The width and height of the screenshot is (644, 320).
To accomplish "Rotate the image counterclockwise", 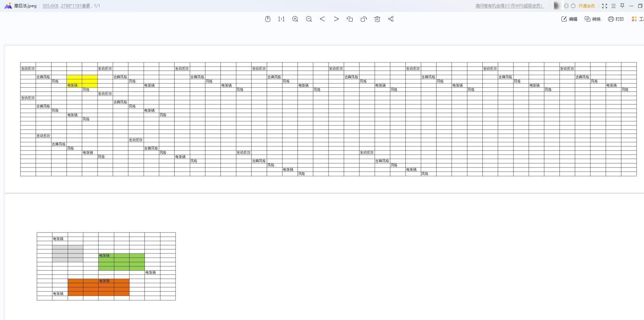I will (x=350, y=19).
